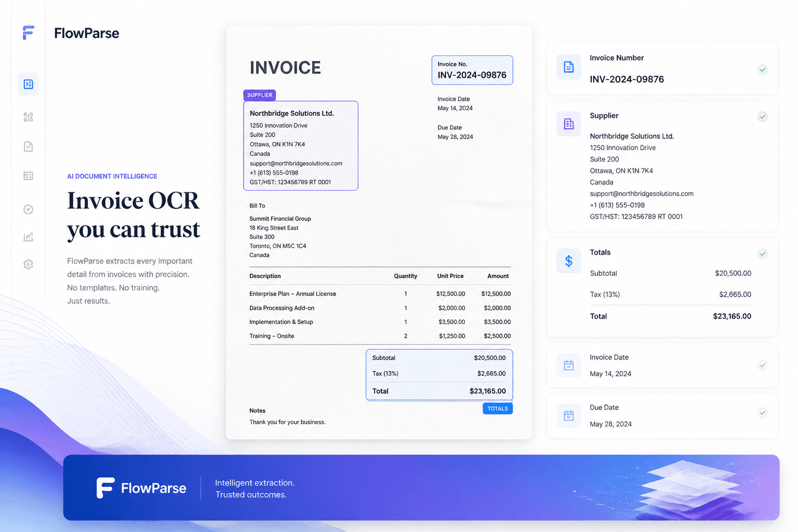Click the $23,165.00 total on the invoice document
Image resolution: width=798 pixels, height=532 pixels.
488,391
